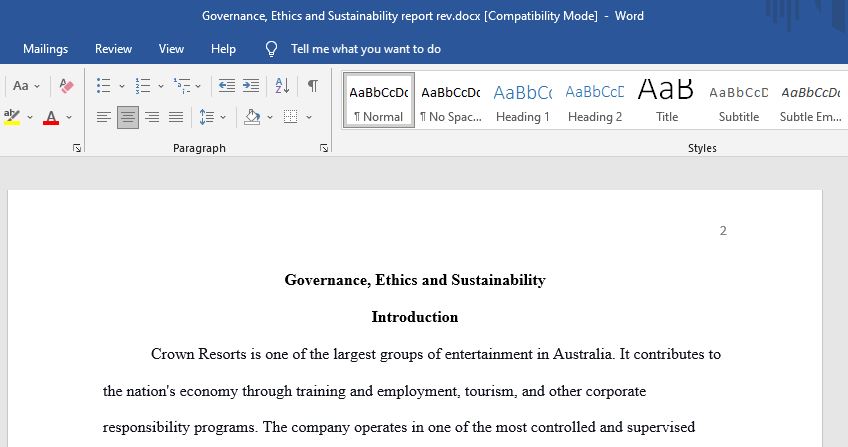
Task: Click the words 'Crown Resorts' in paragraph
Action: tap(198, 354)
